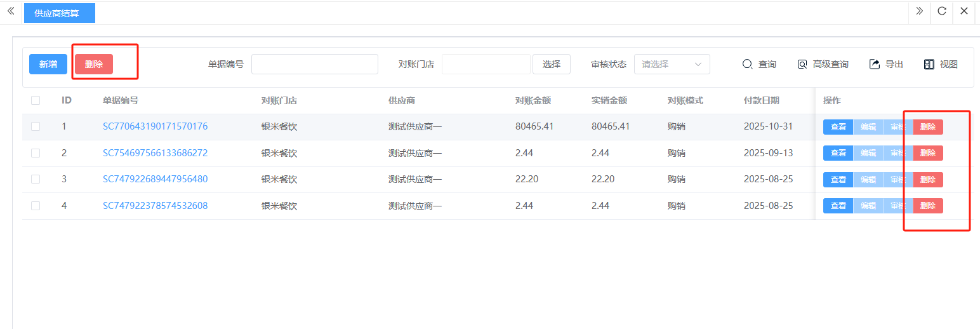Click the refresh icon at top right
The image size is (980, 329).
pyautogui.click(x=942, y=11)
